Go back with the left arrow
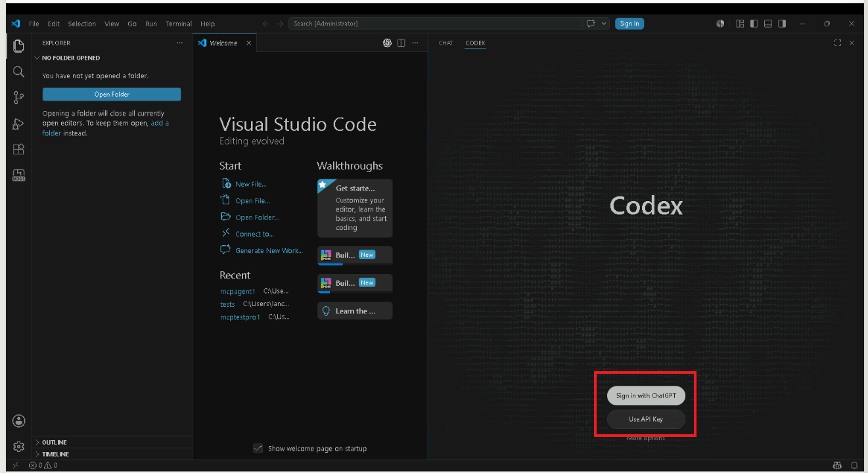Screen dimensions: 868x473 click(x=266, y=24)
